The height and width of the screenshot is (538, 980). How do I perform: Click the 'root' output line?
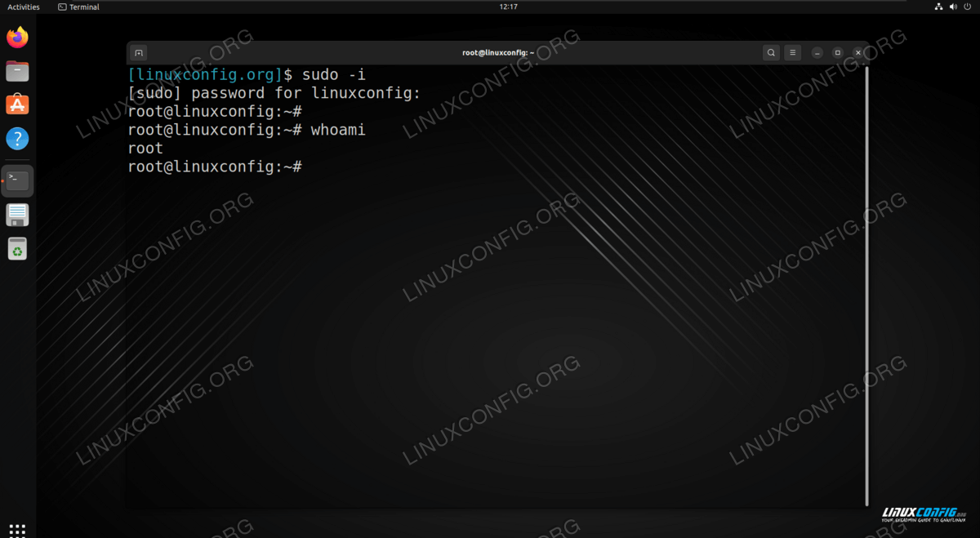(146, 148)
